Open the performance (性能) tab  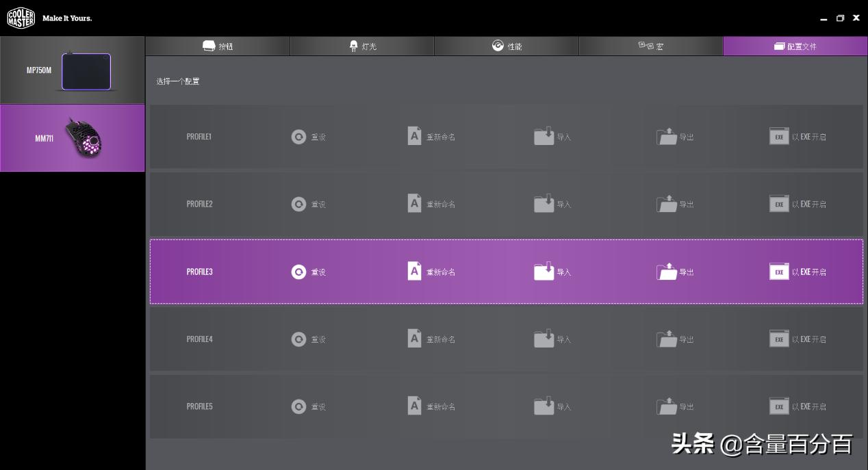tap(507, 46)
